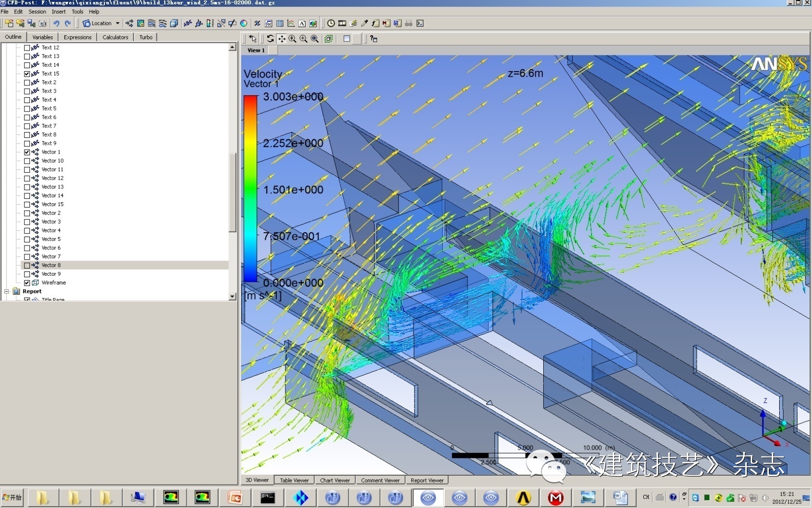The height and width of the screenshot is (508, 812).
Task: Insert a Streamline via toolbar icon
Action: pos(152,23)
